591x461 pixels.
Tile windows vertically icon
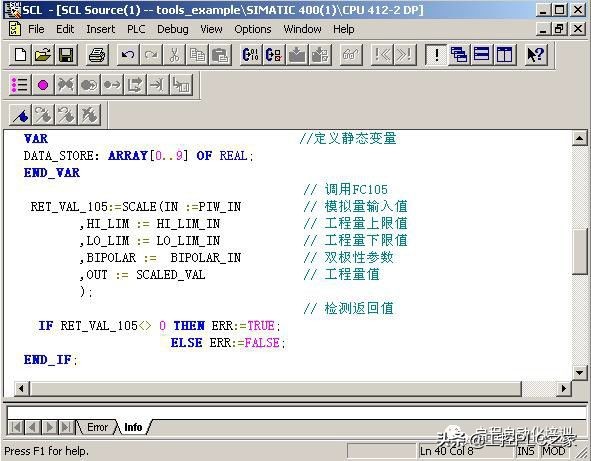coord(505,55)
